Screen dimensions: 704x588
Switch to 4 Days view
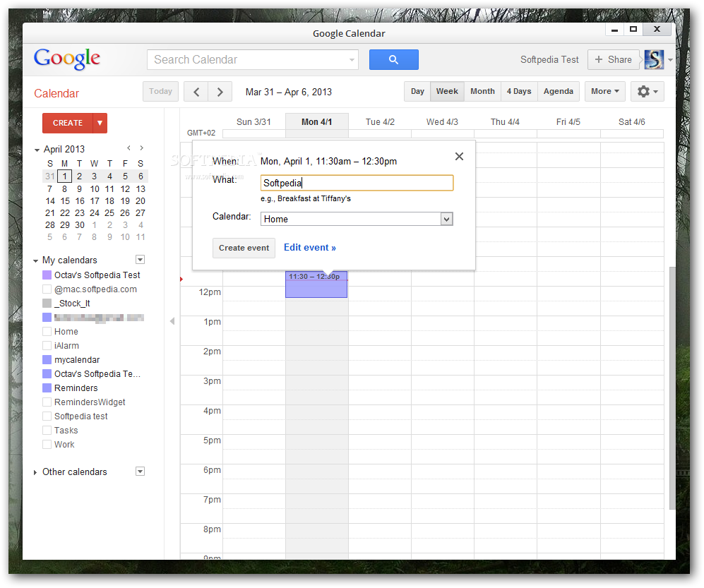[x=519, y=92]
